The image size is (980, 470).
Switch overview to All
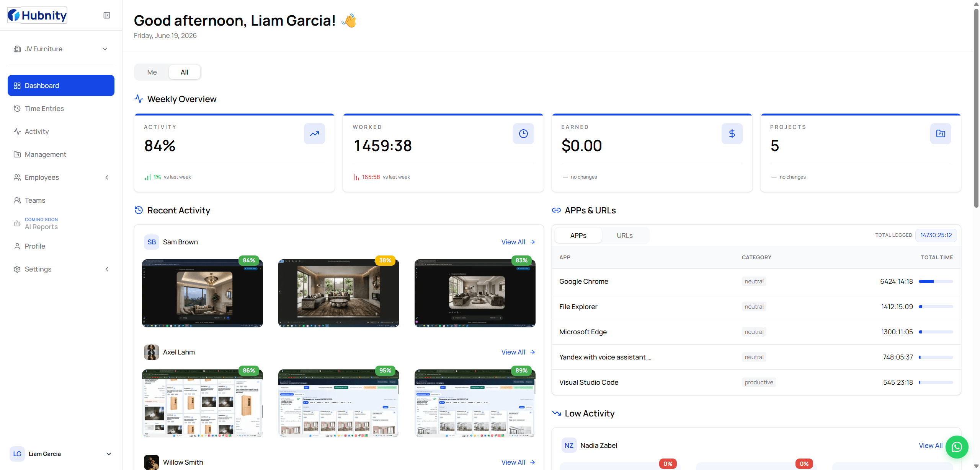pyautogui.click(x=185, y=72)
